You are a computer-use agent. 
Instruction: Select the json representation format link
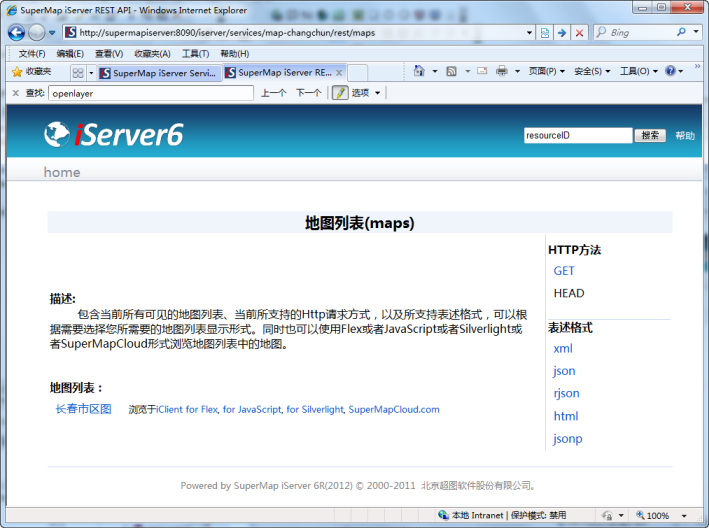pos(564,371)
